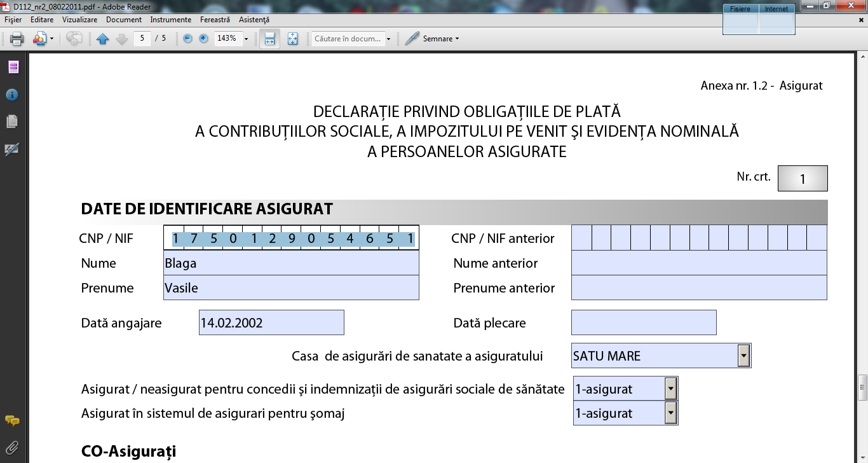Viewport: 868px width, 463px height.
Task: Open the Editare menu
Action: point(42,20)
